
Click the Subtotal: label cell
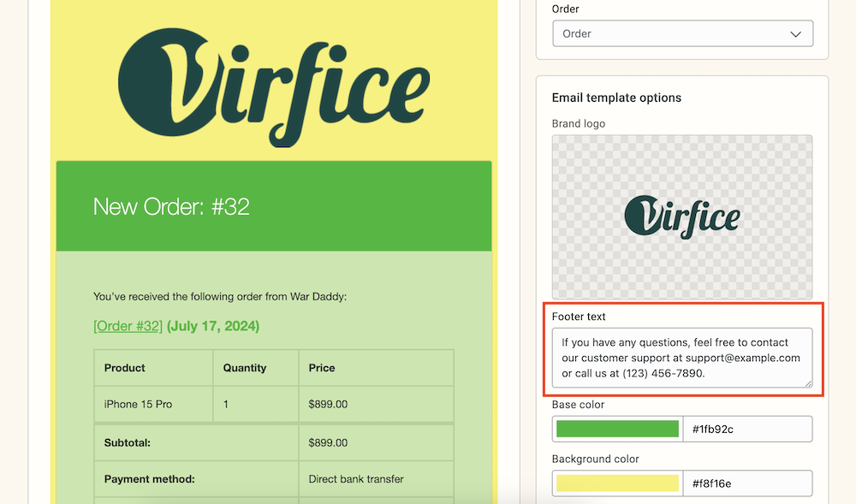pyautogui.click(x=197, y=443)
